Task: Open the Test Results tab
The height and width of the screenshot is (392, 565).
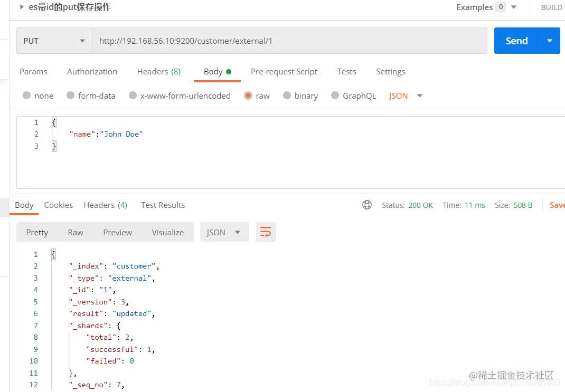Action: pos(163,205)
